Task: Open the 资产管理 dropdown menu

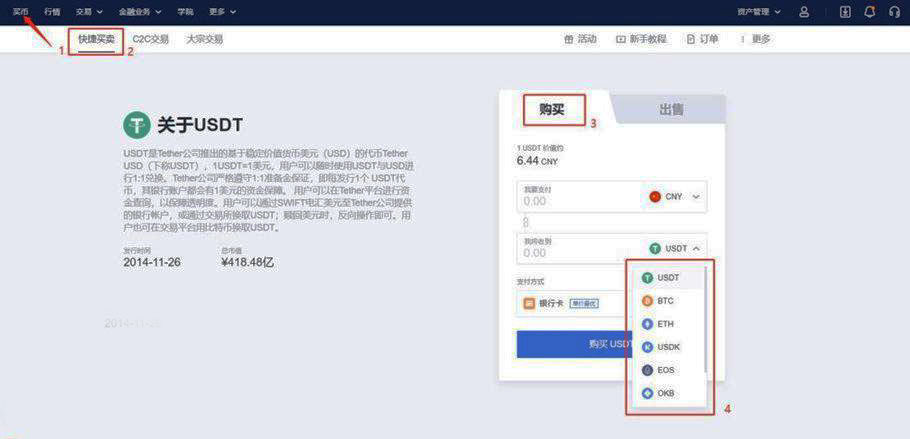Action: click(759, 12)
